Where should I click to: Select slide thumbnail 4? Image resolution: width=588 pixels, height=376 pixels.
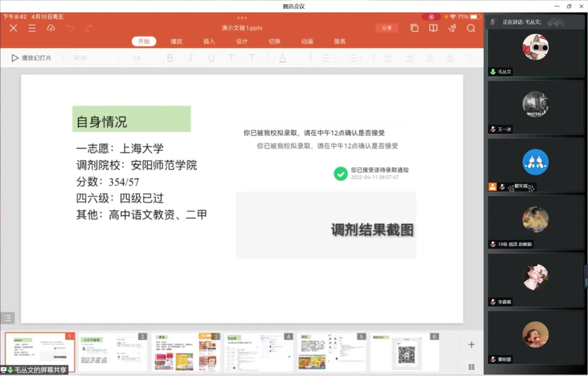(x=259, y=351)
